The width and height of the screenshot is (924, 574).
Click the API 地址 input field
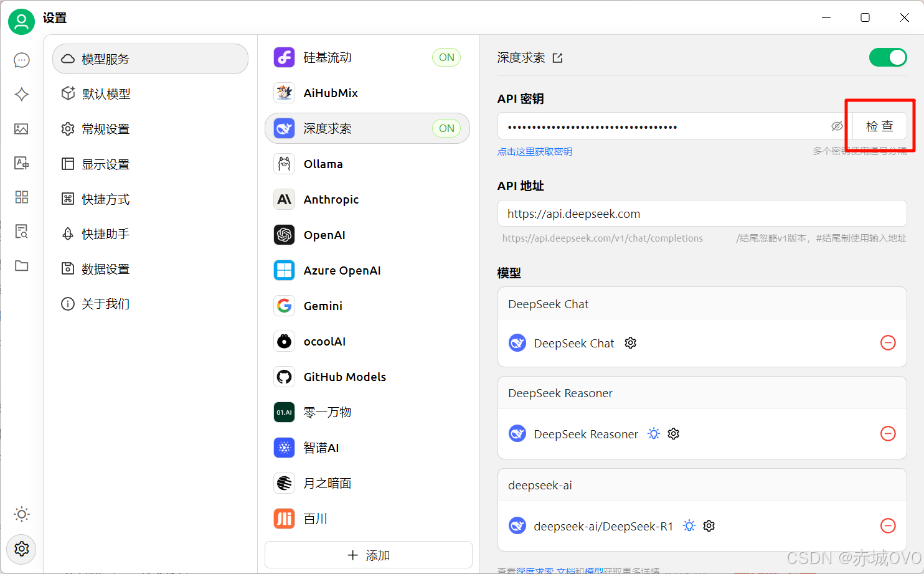[x=702, y=214]
